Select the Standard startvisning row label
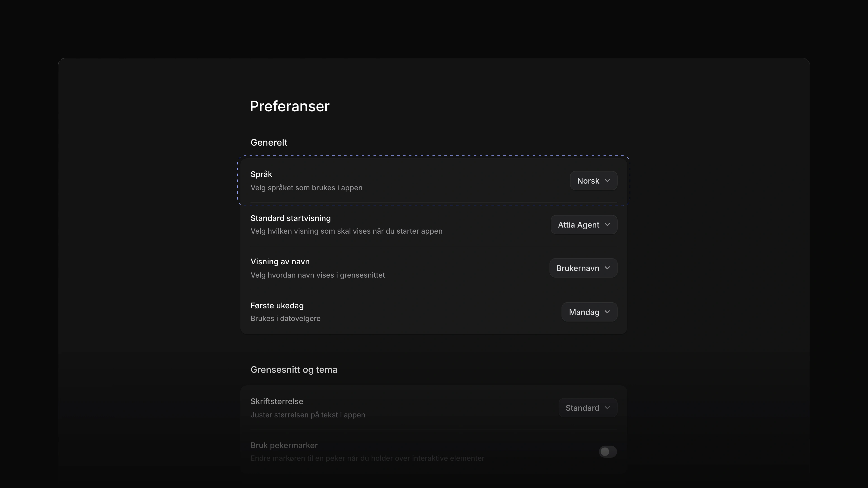This screenshot has height=488, width=868. pyautogui.click(x=290, y=218)
